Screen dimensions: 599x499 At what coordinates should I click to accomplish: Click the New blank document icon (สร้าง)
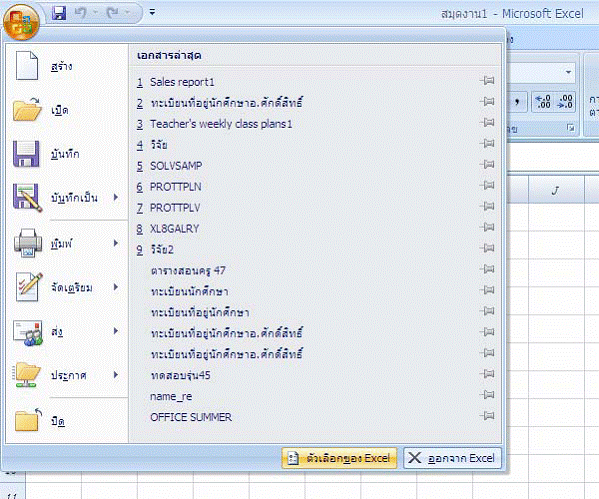27,66
